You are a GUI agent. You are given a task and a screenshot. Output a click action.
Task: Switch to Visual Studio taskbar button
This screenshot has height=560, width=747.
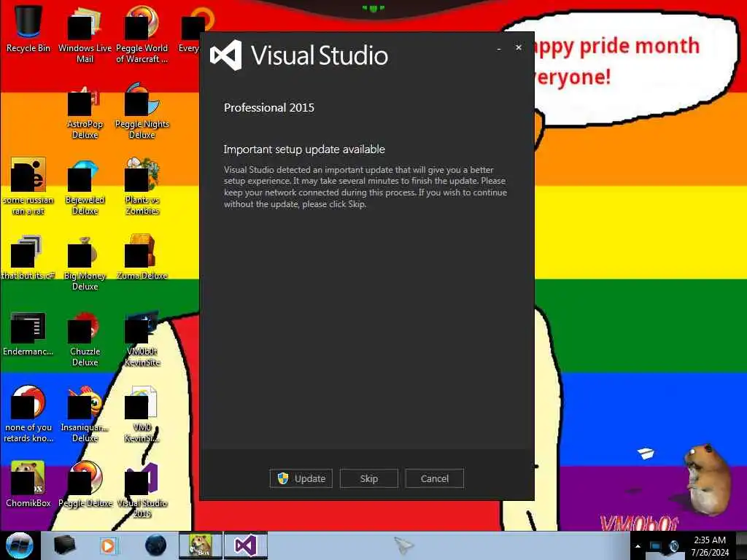click(x=246, y=545)
